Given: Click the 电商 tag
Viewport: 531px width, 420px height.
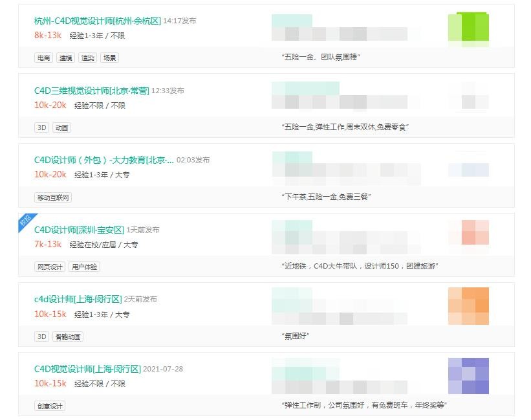Looking at the screenshot, I should 43,58.
